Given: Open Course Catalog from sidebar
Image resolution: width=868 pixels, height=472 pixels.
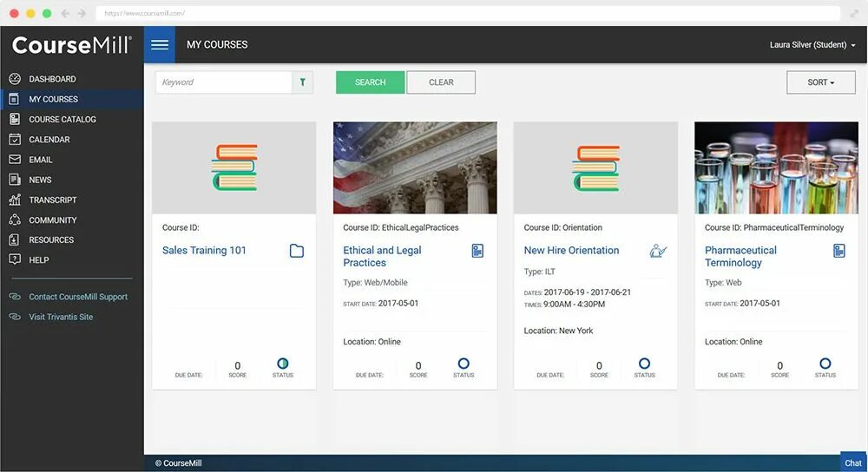Looking at the screenshot, I should pos(72,119).
